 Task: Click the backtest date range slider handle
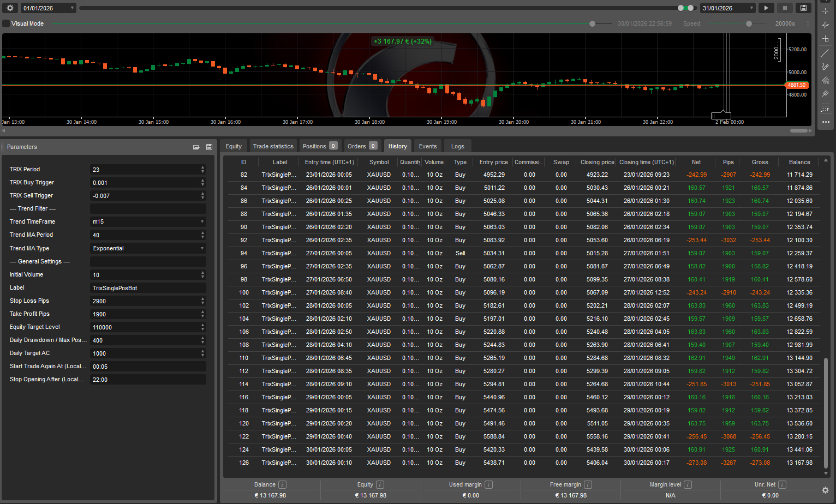click(x=681, y=8)
